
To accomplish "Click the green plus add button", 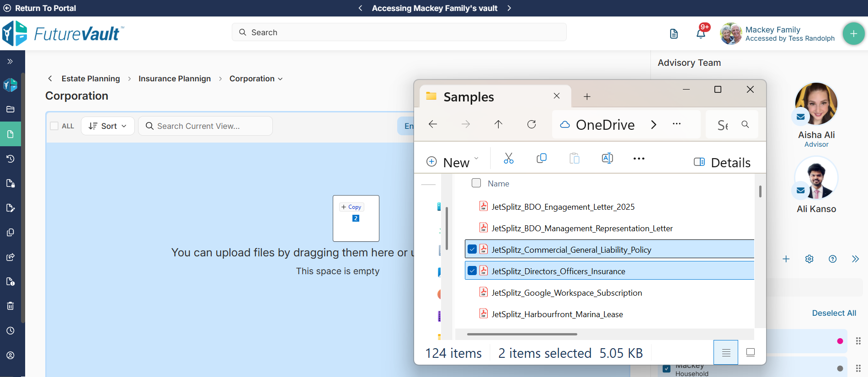I will pyautogui.click(x=853, y=33).
